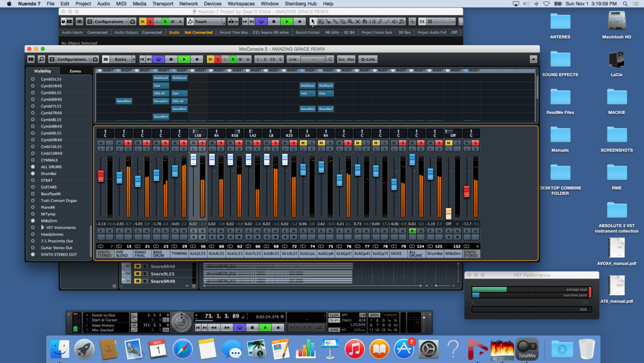Image resolution: width=644 pixels, height=363 pixels.
Task: Toggle visibility of SYNTH STEREO OUT channel
Action: pos(33,254)
